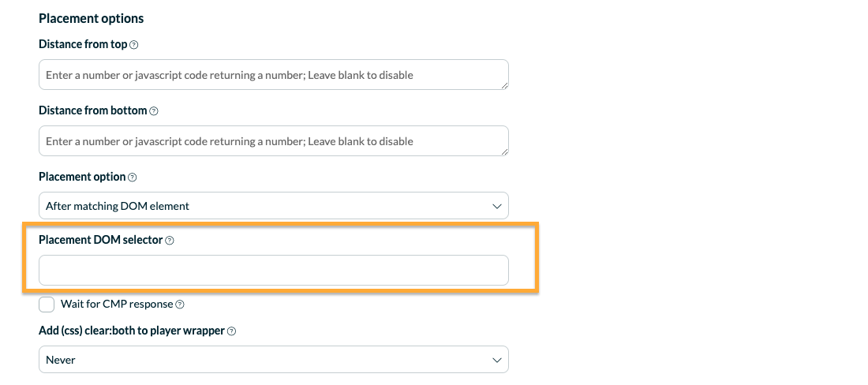Click resize grip of Distance from top box
The width and height of the screenshot is (868, 385).
[504, 86]
